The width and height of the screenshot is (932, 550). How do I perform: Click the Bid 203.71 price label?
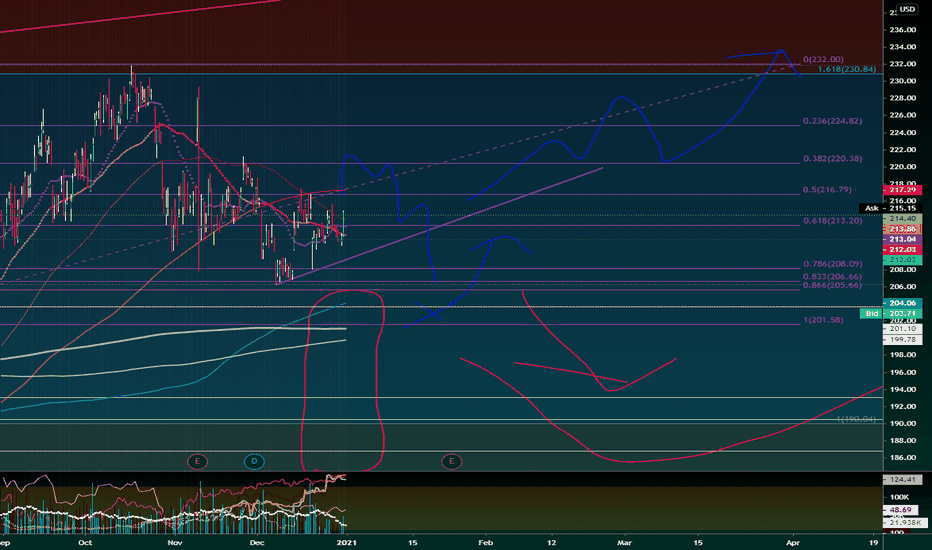click(891, 313)
